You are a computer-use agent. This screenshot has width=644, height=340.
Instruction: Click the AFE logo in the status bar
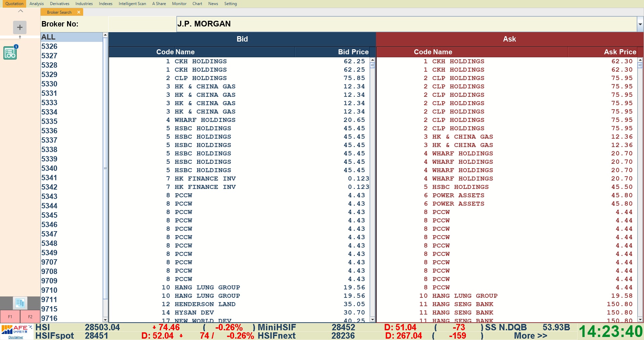coord(17,330)
